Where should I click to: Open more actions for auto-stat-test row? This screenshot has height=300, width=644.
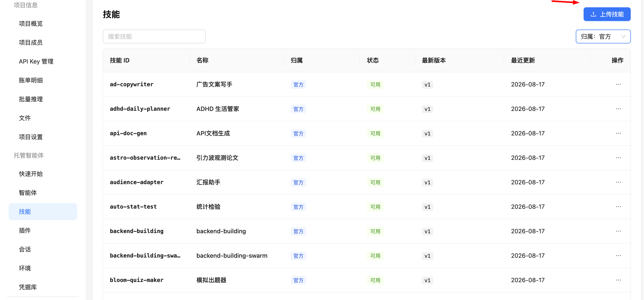[x=618, y=207]
